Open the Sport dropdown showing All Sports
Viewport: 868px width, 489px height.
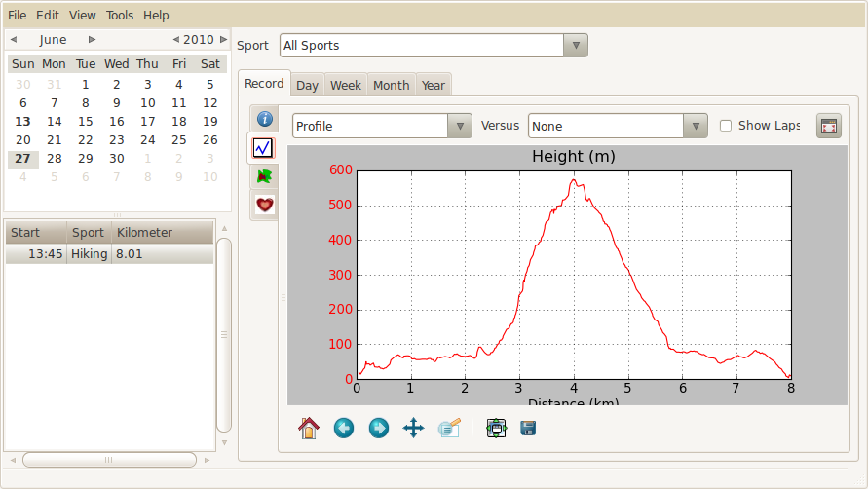tap(434, 45)
